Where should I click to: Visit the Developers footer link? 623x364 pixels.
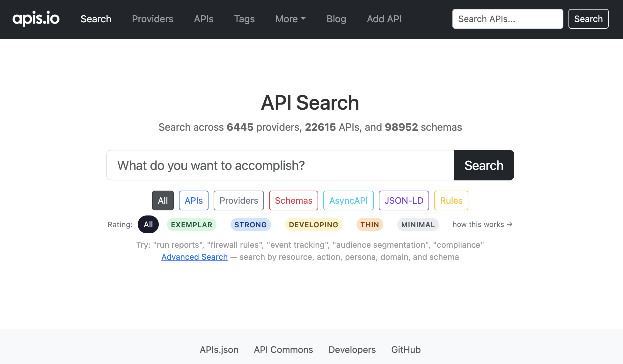coord(352,350)
